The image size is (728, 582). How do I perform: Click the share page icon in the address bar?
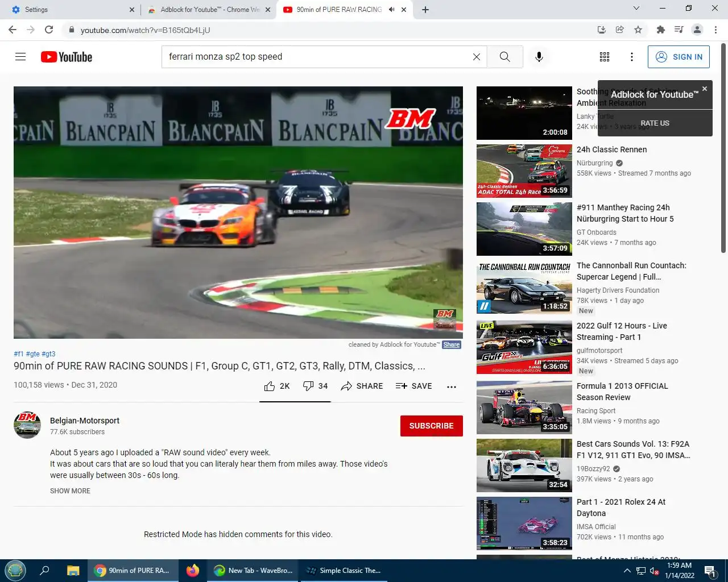click(620, 30)
